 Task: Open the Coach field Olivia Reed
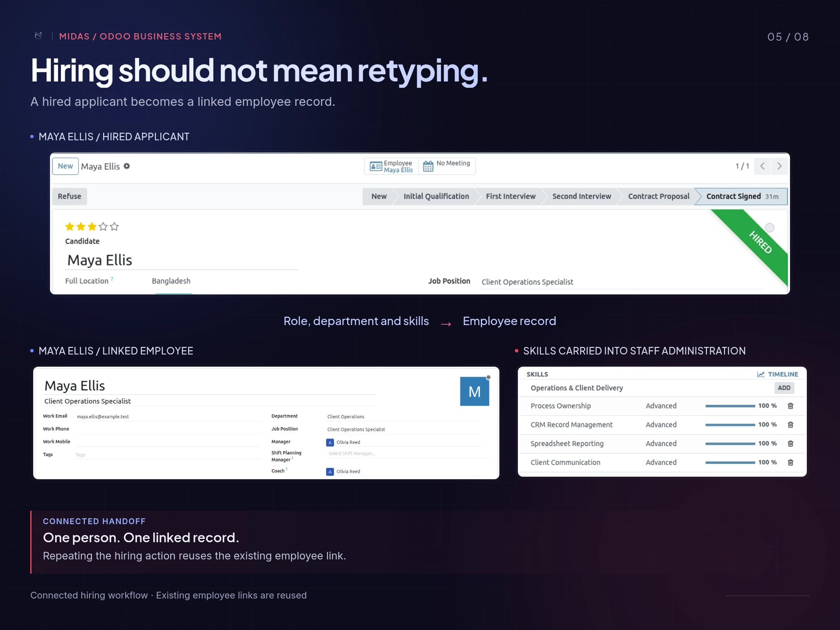click(x=404, y=472)
